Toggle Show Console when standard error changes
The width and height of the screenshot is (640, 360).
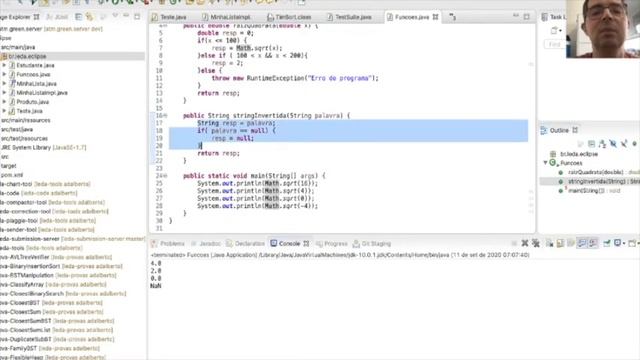pos(593,243)
